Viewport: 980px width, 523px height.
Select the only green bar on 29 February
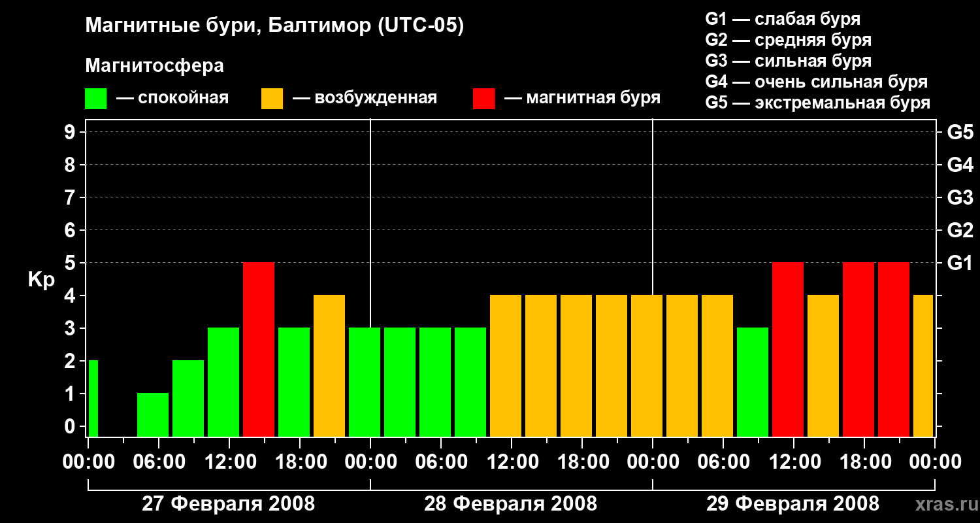tap(753, 382)
